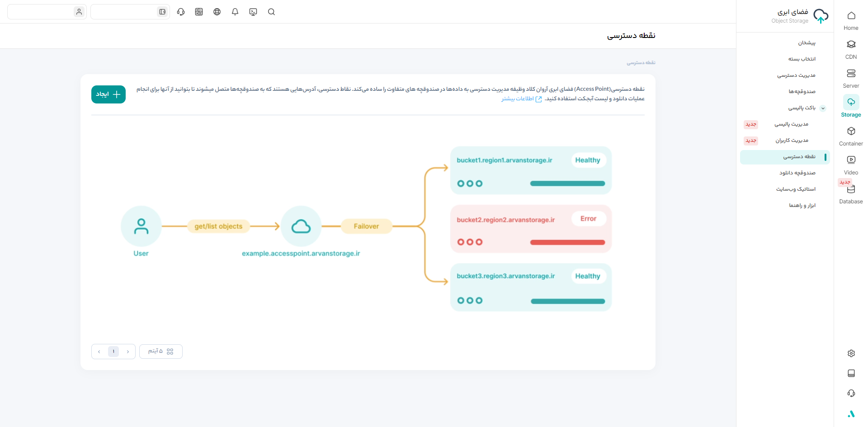Click the headset support icon in top bar
Screen dimensions: 868x427
tap(181, 12)
